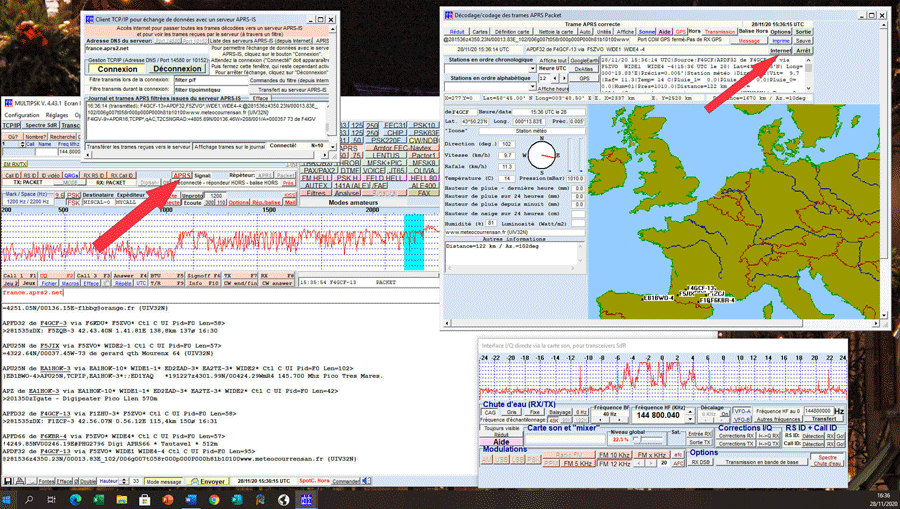Image resolution: width=900 pixels, height=509 pixels.
Task: Toggle the RX DSB option
Action: (700, 462)
